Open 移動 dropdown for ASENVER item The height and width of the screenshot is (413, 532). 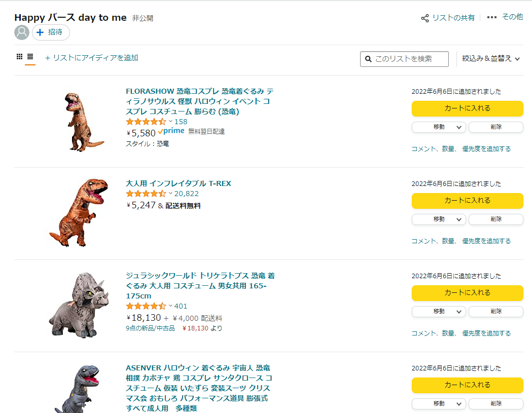tap(439, 404)
